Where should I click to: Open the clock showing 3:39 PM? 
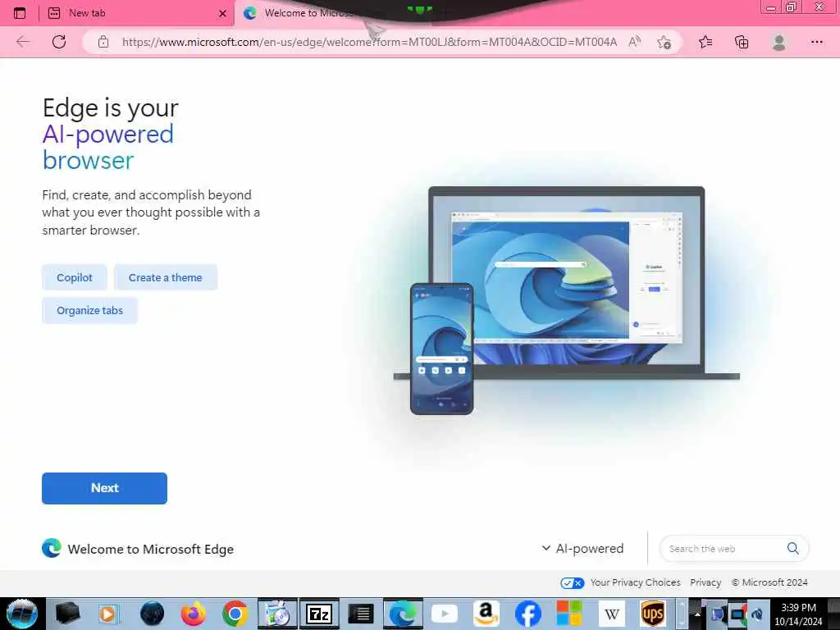tap(798, 614)
